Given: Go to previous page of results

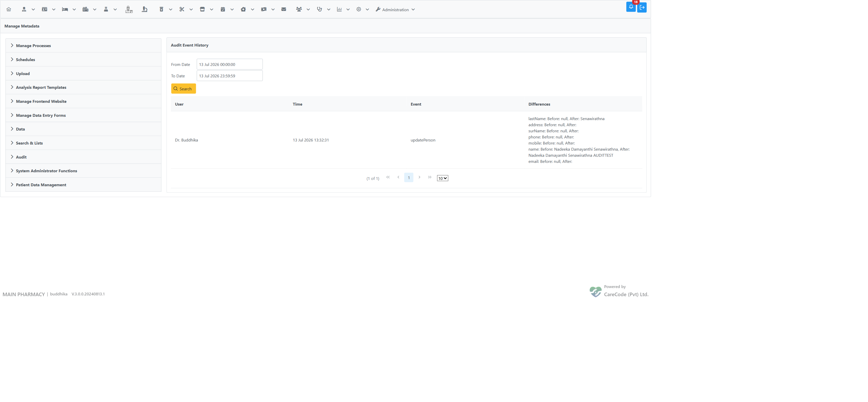Looking at the screenshot, I should click(x=398, y=177).
